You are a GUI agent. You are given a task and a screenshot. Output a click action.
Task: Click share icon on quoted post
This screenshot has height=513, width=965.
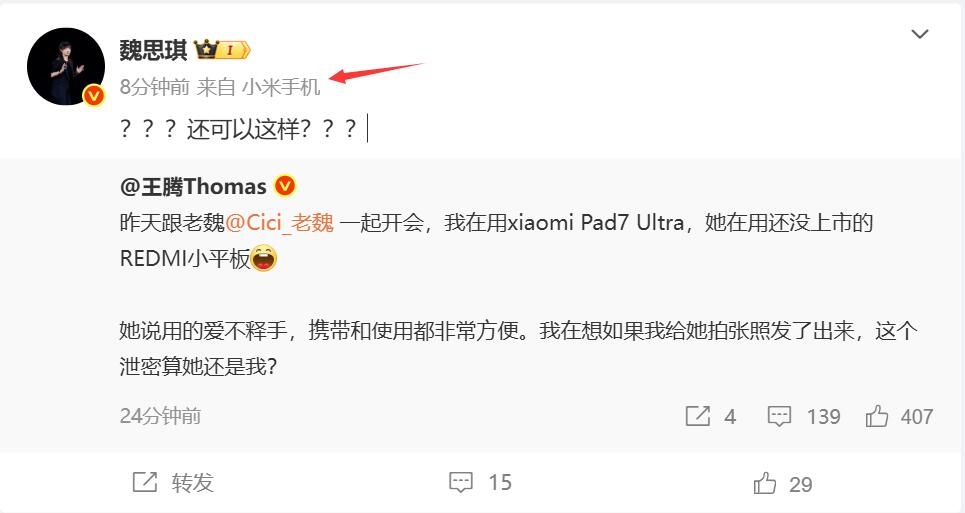pyautogui.click(x=698, y=416)
